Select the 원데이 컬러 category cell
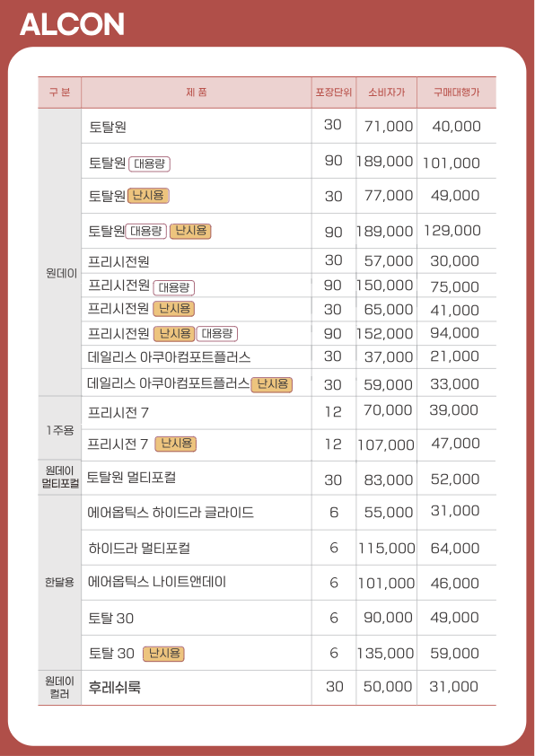 coord(60,688)
